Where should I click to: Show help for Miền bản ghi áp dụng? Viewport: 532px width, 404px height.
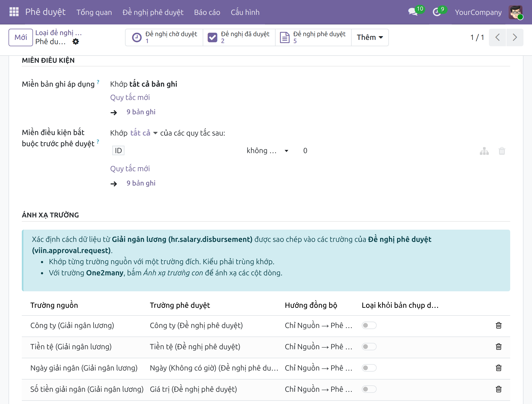click(98, 82)
